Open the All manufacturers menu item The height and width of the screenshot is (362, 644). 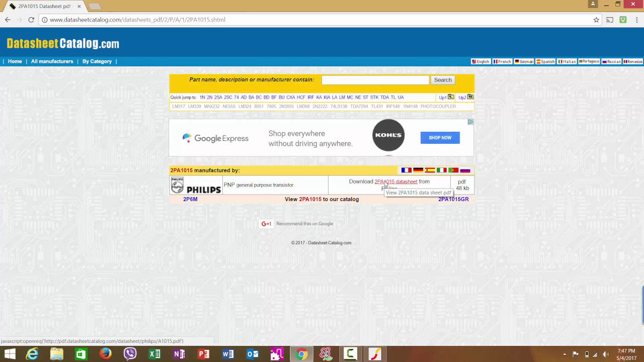[x=52, y=61]
